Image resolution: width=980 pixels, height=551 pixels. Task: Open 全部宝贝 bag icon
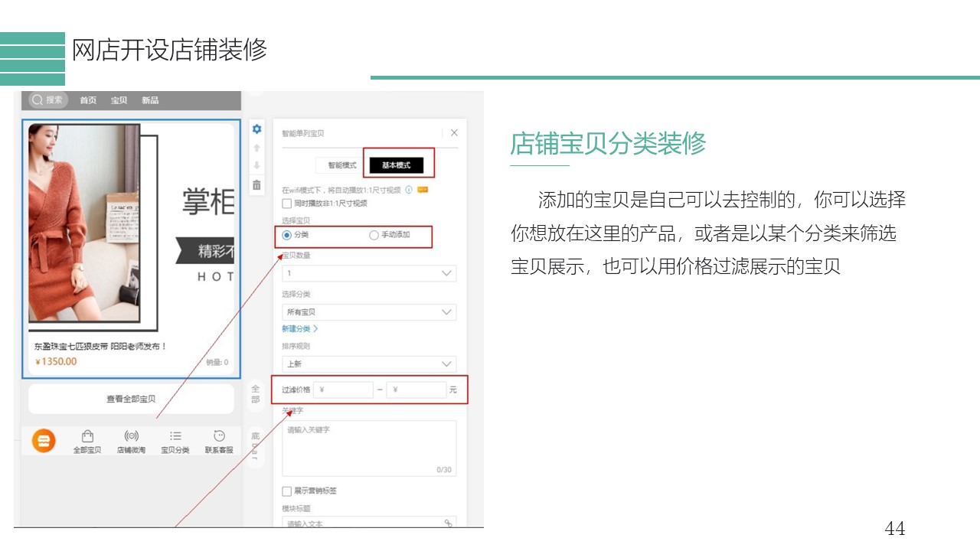[87, 436]
